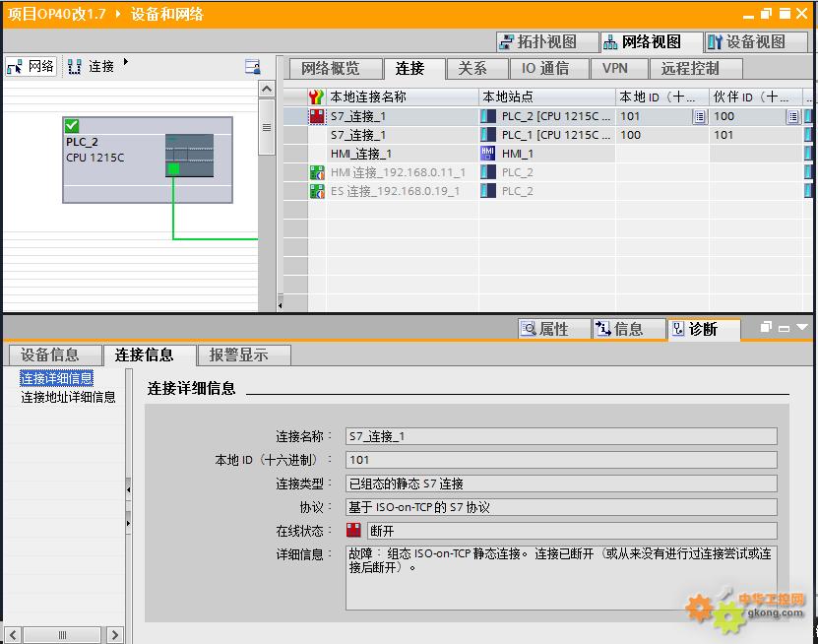
Task: Select 连接详细信息 in the navigation tree
Action: tap(56, 378)
